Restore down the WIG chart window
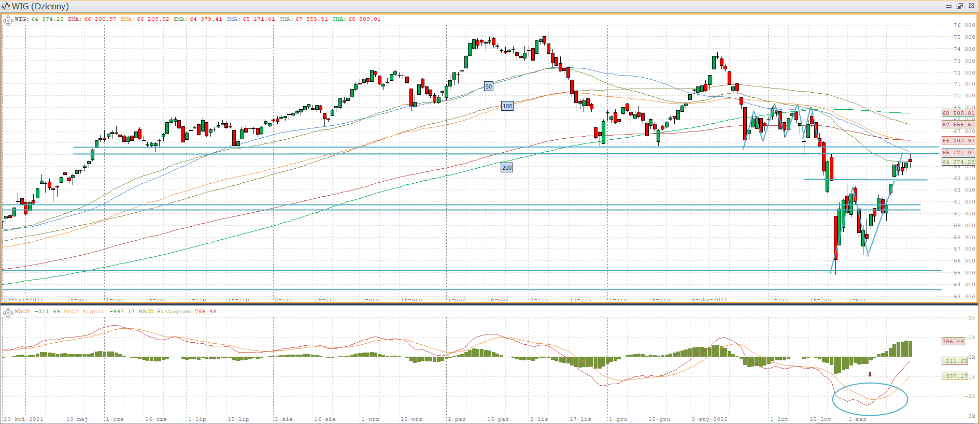Viewport: 980px width, 424px height. point(959,6)
